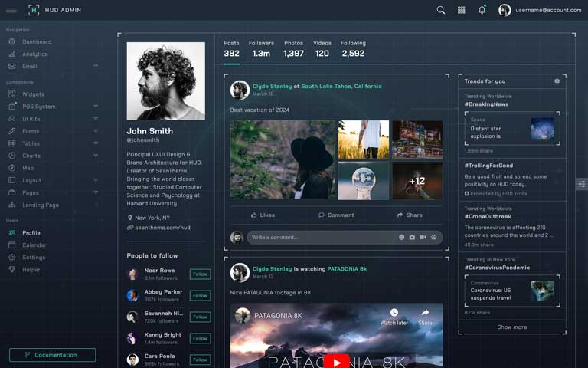This screenshot has height=368, width=588.
Task: Open the theme panel handle on right edge
Action: 582,184
